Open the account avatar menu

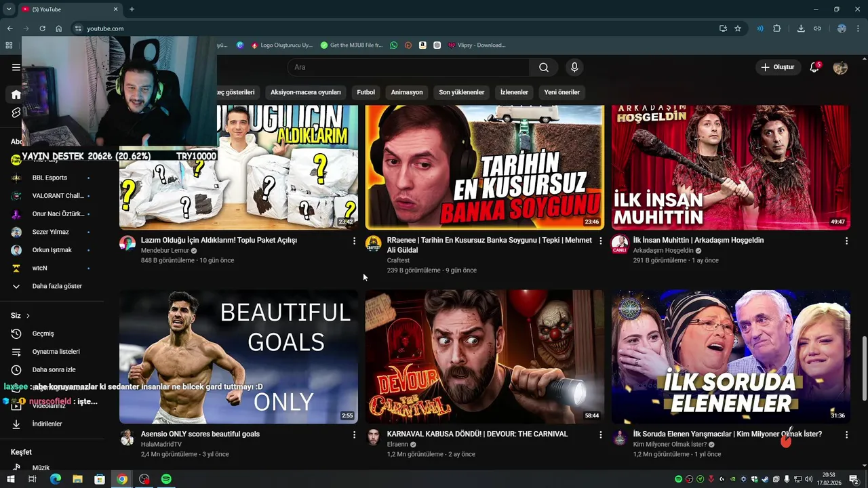[840, 67]
